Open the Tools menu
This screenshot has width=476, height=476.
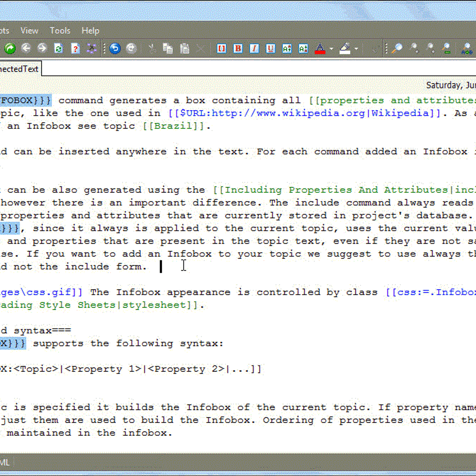[60, 30]
